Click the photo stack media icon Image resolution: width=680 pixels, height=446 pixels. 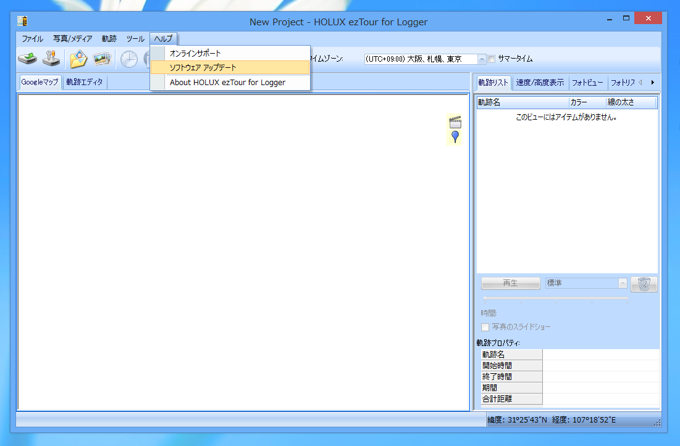102,59
